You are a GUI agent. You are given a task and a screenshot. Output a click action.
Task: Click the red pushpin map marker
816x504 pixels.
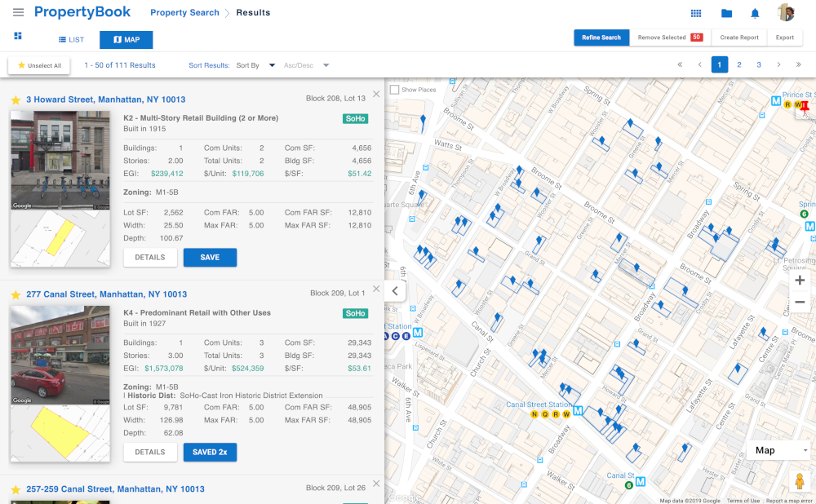(804, 107)
